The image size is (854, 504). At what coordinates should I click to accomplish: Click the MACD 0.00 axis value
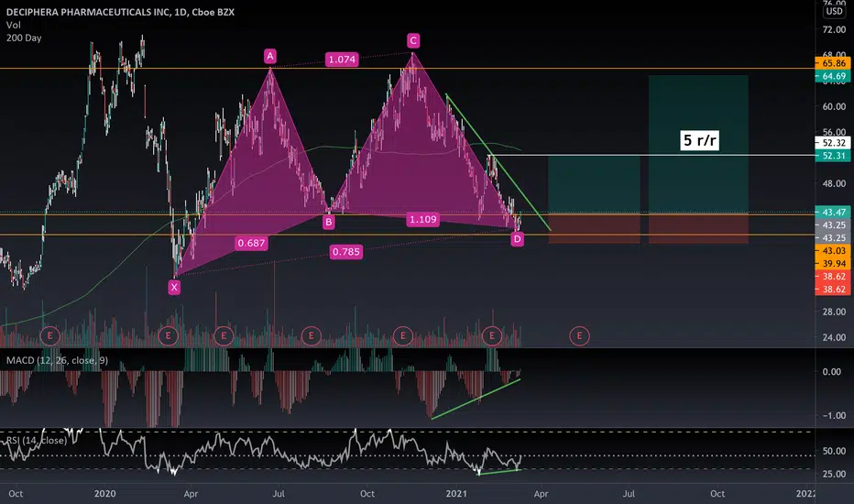[832, 372]
